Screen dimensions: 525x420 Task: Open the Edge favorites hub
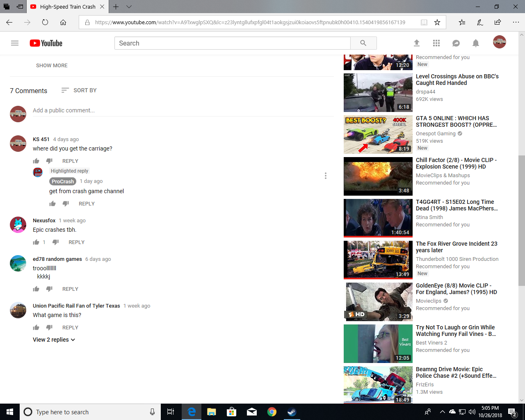(x=462, y=22)
